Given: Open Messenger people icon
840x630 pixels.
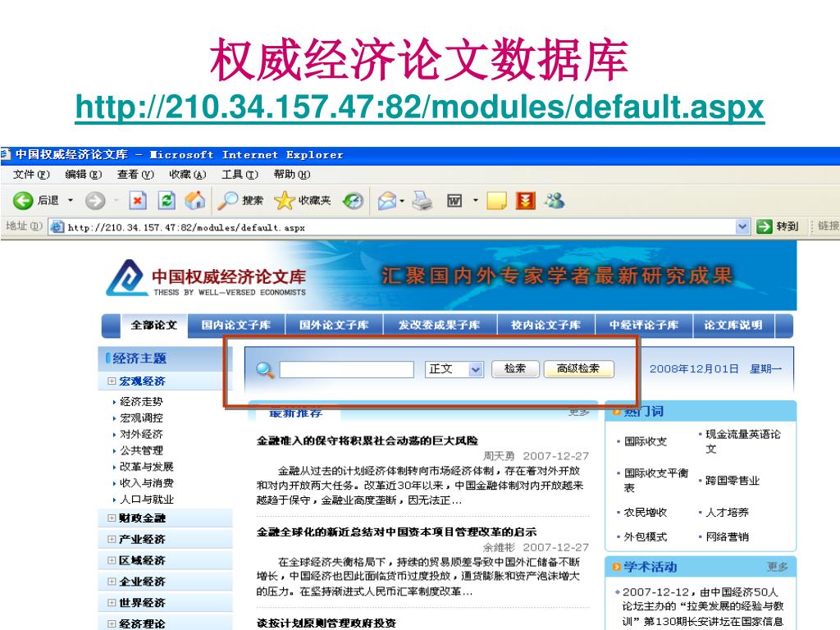Looking at the screenshot, I should pyautogui.click(x=555, y=201).
